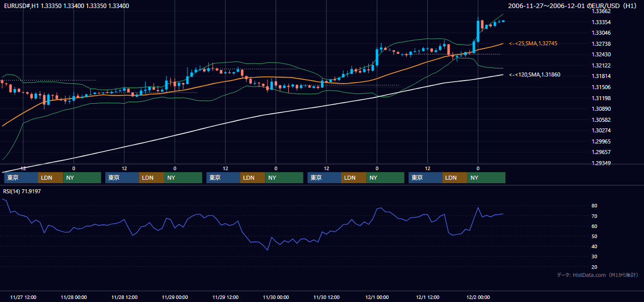Image resolution: width=644 pixels, height=302 pixels.
Task: Click the 12/1 12:00 time label
Action: click(x=427, y=297)
